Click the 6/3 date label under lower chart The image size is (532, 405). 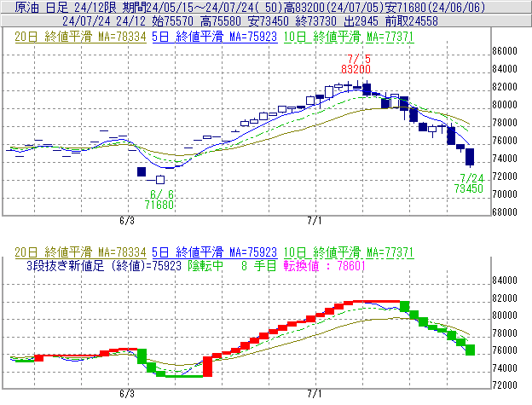[127, 394]
